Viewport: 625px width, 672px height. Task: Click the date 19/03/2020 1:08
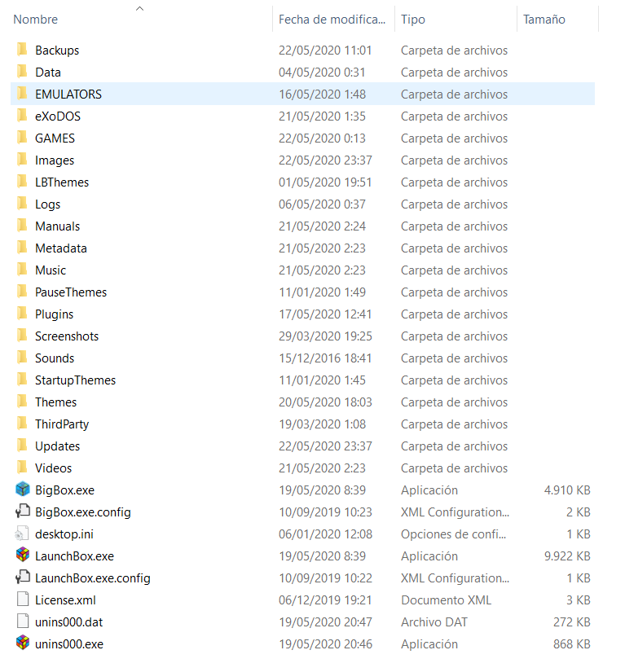[x=323, y=424]
